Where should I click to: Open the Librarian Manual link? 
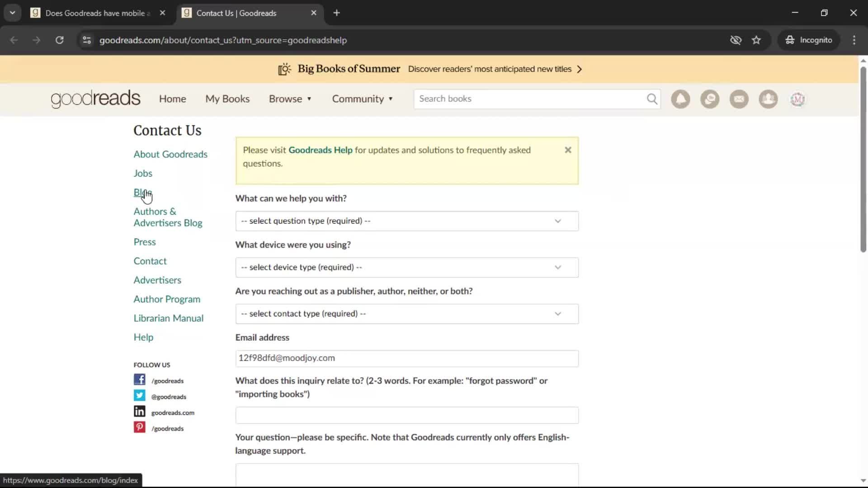(x=169, y=318)
